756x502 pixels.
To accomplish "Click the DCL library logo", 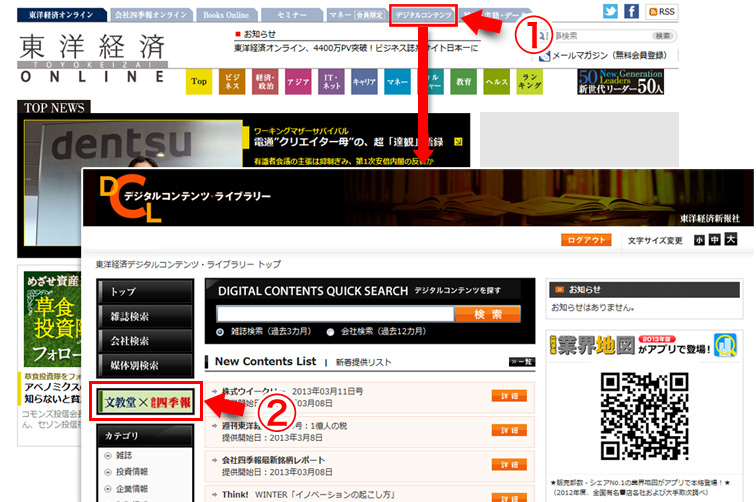I will click(x=185, y=198).
